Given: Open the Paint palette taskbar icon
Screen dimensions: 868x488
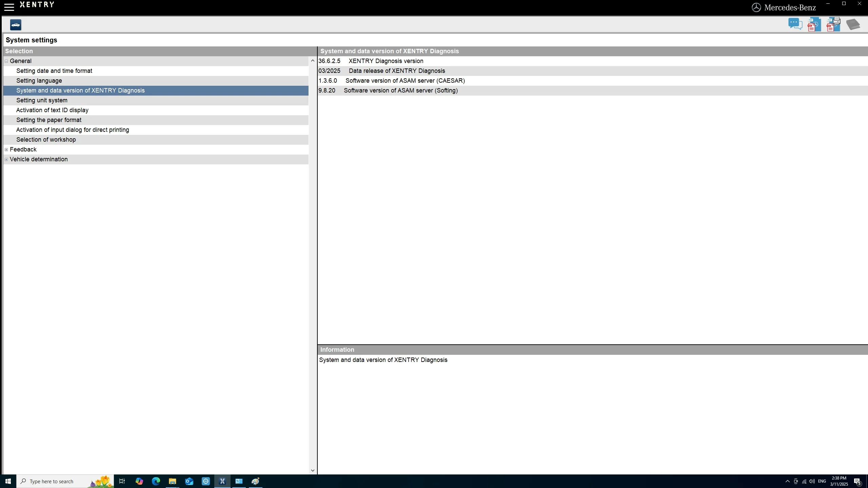Looking at the screenshot, I should (x=256, y=481).
